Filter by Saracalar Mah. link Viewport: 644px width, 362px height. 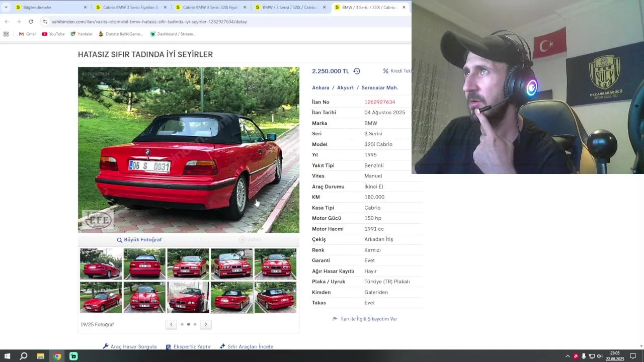[379, 87]
